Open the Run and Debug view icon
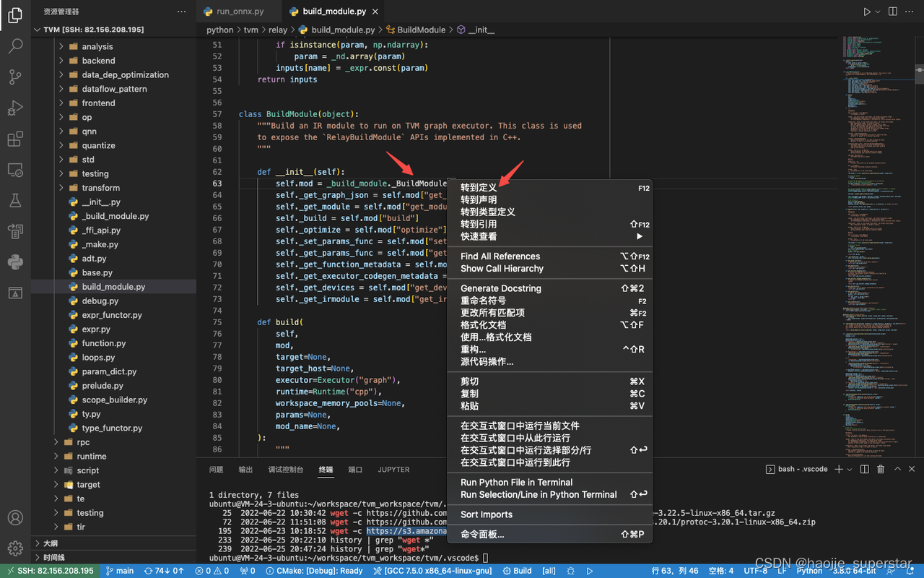Viewport: 924px width, 578px height. pos(15,108)
